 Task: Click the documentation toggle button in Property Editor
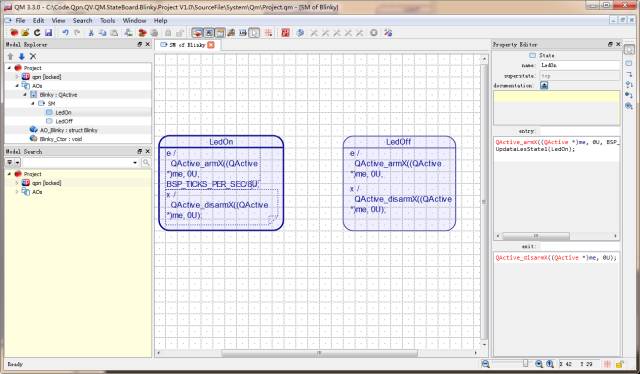point(544,85)
